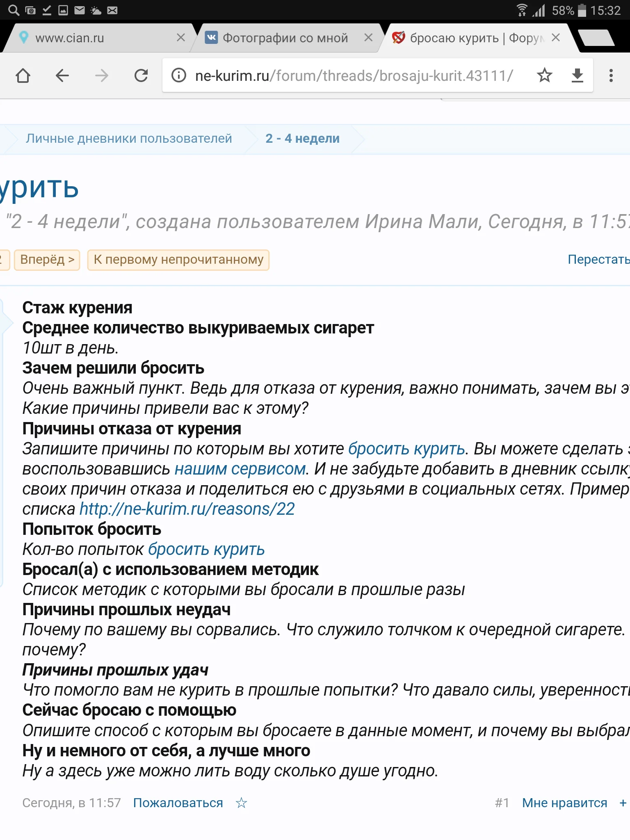Tap the weather notification icon
This screenshot has width=630, height=840.
(x=96, y=10)
